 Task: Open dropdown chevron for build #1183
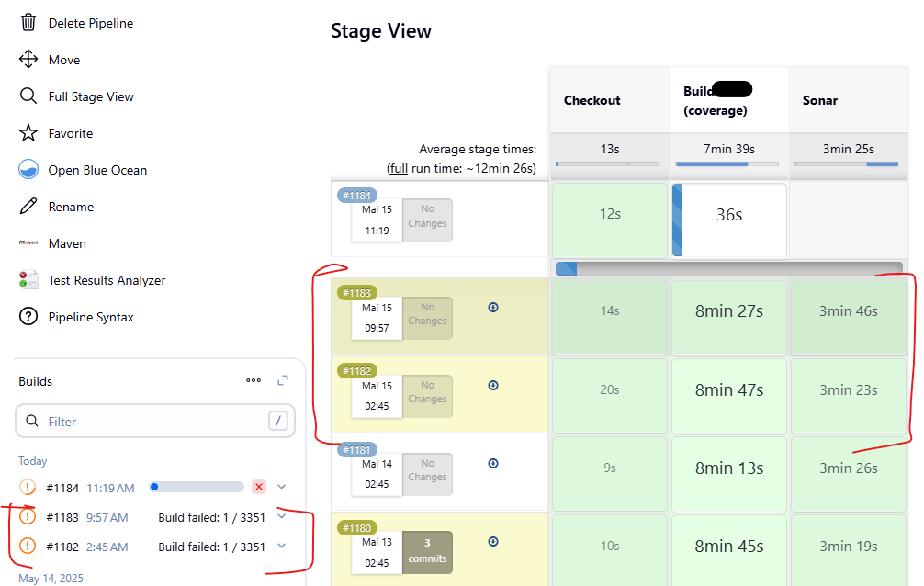[281, 516]
